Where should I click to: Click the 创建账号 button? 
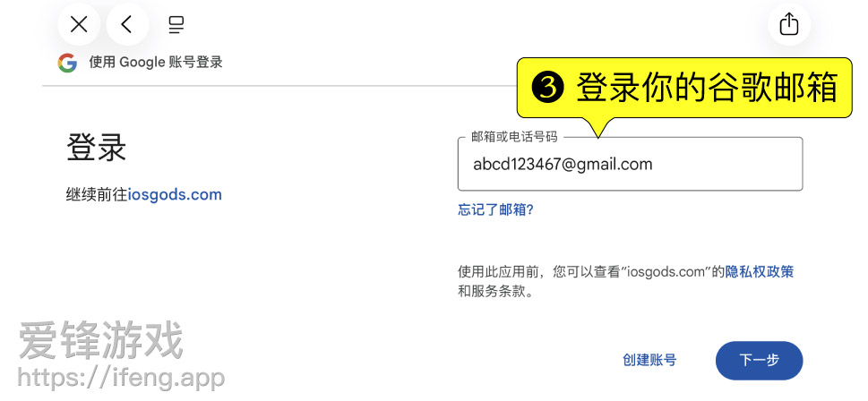(x=649, y=360)
